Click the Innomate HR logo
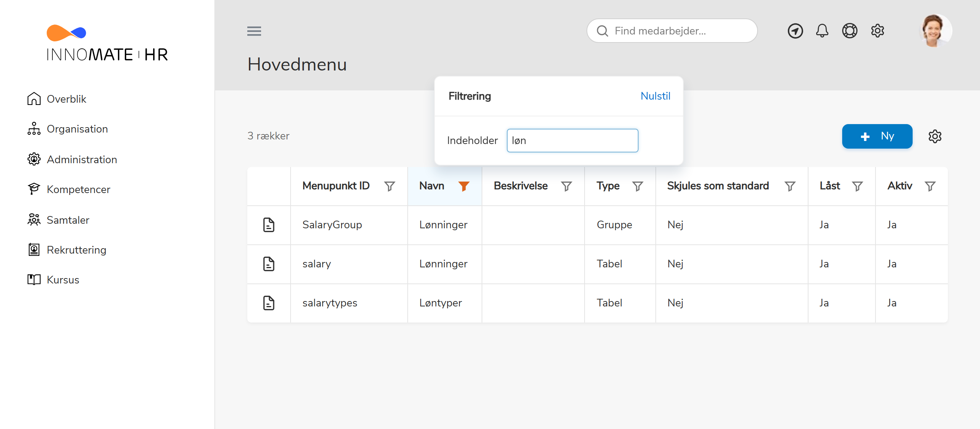Screen dimensions: 980x429 coord(107,43)
